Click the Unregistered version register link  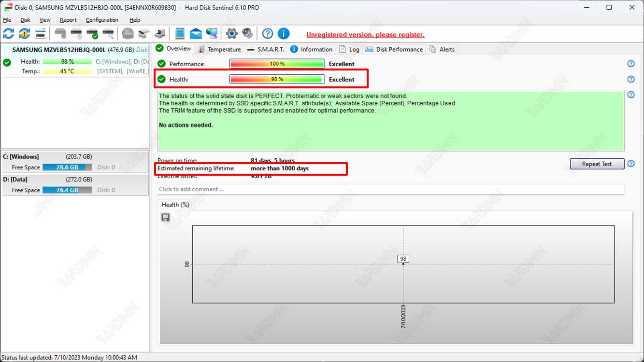click(x=365, y=35)
